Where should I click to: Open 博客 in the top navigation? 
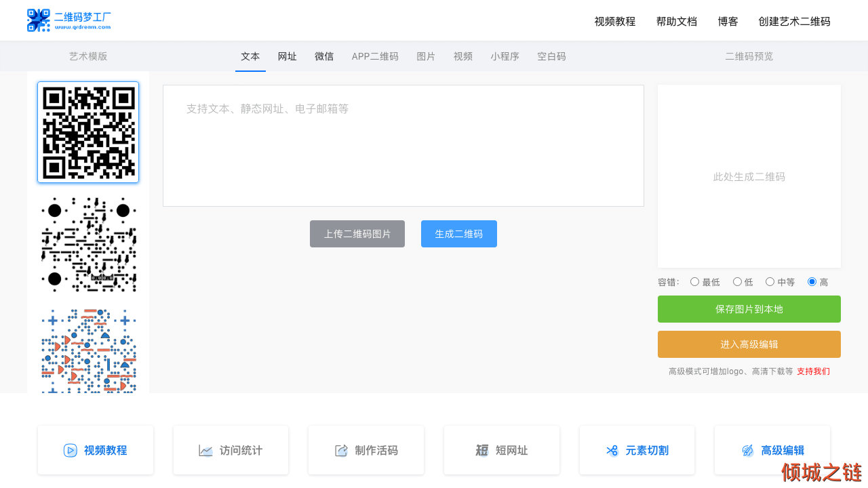point(728,21)
